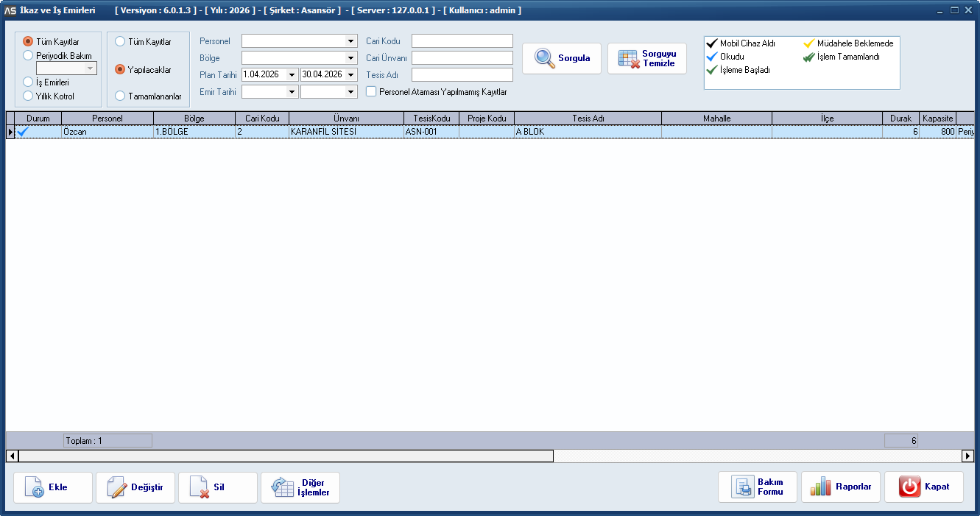Click the Sorguyu Temizle grid icon
Image resolution: width=980 pixels, height=516 pixels.
click(x=629, y=59)
